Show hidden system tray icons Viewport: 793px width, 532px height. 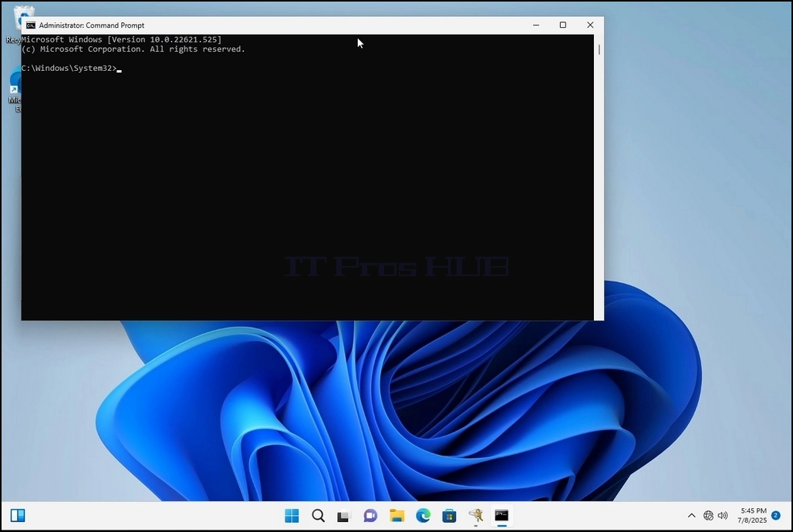pos(691,516)
